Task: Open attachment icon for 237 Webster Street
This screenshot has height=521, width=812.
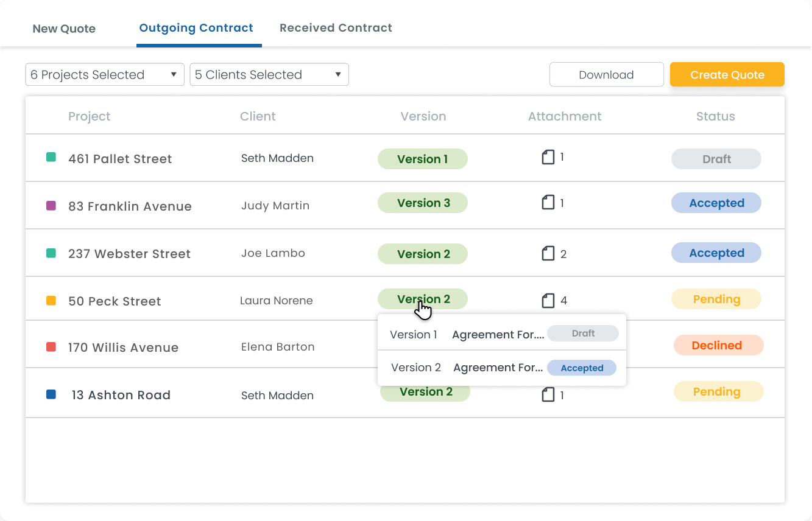Action: [x=548, y=253]
